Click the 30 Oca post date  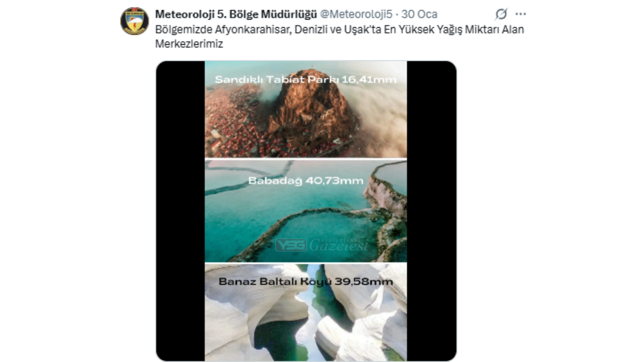coord(419,14)
